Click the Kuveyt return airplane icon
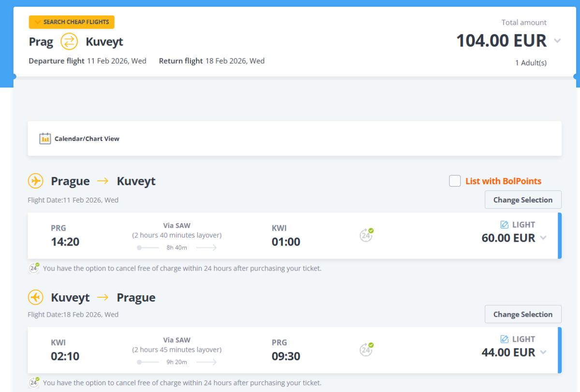Viewport: 580px width, 392px height. coord(35,297)
